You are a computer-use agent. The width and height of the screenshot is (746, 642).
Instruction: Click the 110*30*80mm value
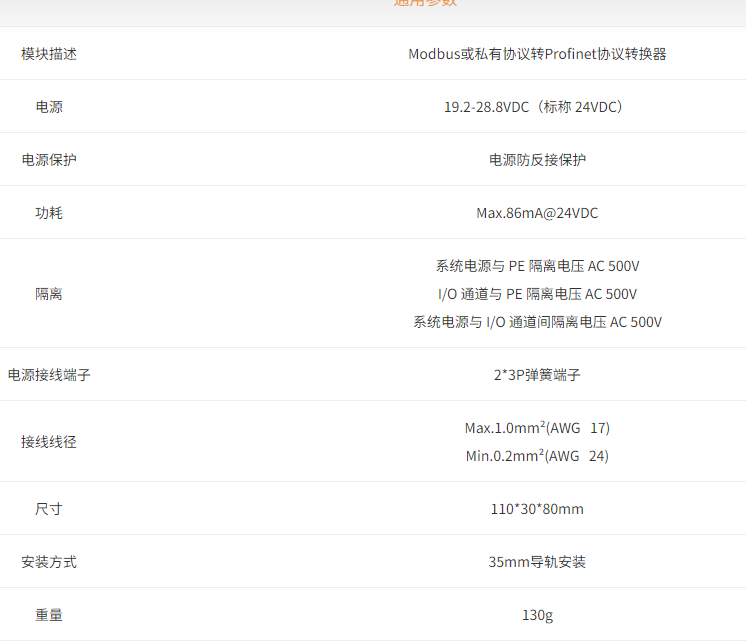(x=537, y=509)
